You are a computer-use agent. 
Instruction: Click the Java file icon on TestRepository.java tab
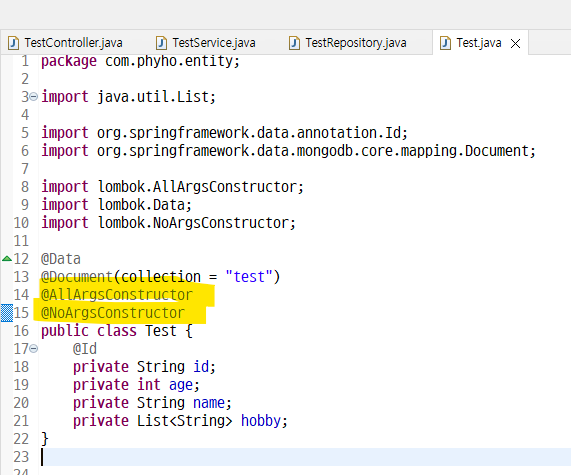click(x=294, y=43)
